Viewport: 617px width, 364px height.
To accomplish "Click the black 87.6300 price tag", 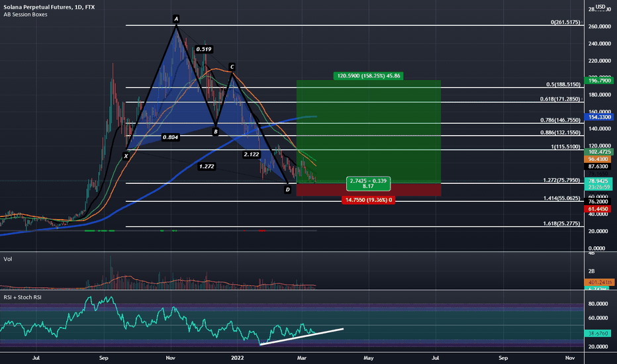I will point(597,167).
